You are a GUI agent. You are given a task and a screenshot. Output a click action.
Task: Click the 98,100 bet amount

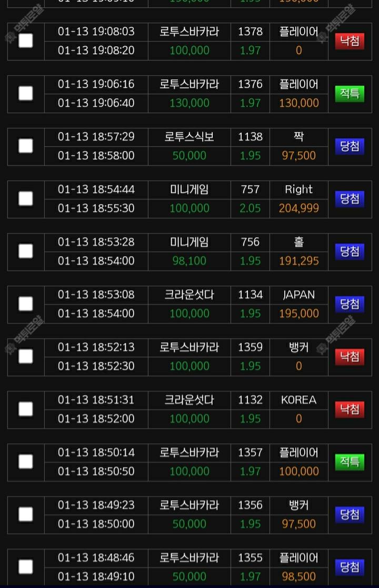pyautogui.click(x=189, y=261)
